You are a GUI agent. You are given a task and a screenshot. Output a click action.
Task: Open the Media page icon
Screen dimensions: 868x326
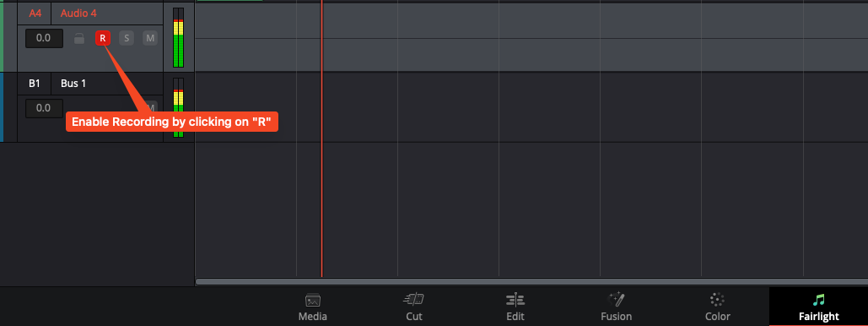(313, 300)
